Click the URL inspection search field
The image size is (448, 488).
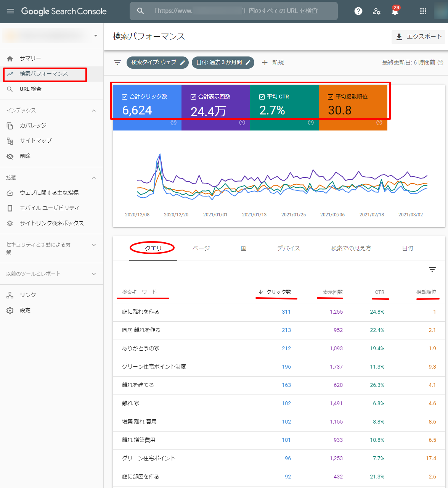coord(234,11)
